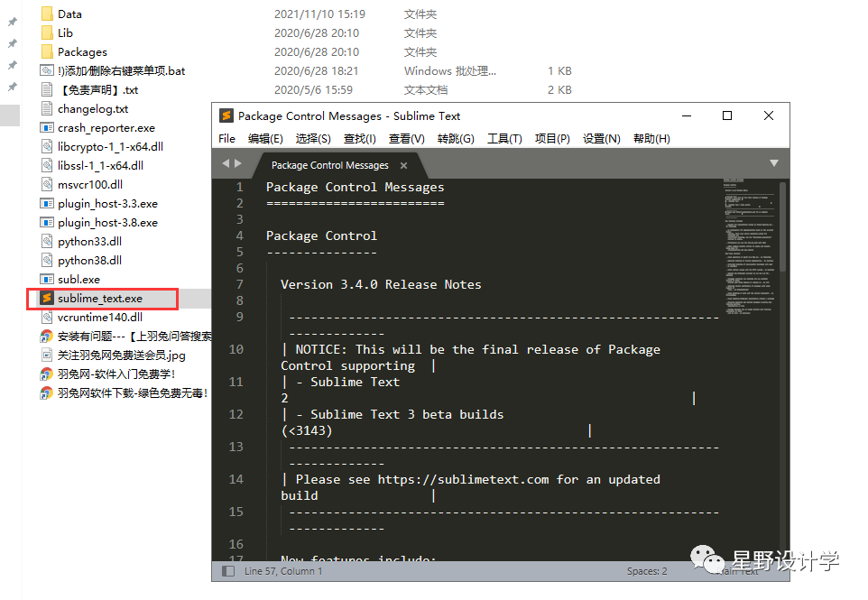The image size is (868, 600).
Task: Click the vertical scrollbar in Sublime editor
Action: 782,227
